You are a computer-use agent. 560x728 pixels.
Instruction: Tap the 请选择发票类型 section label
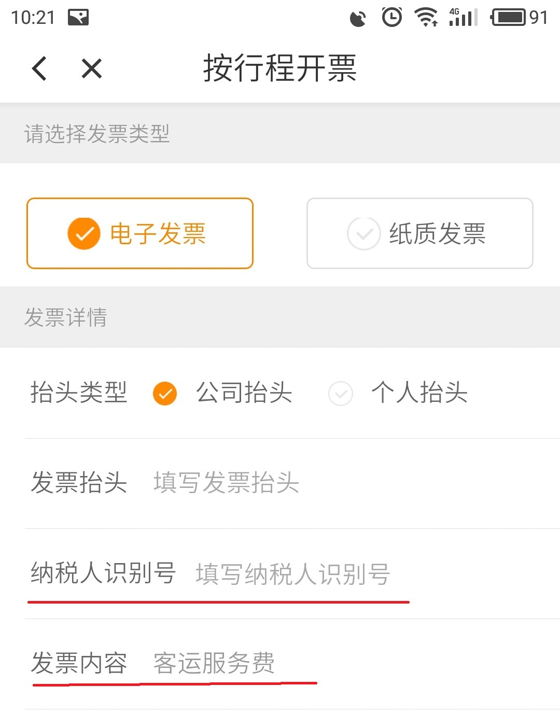(x=97, y=134)
